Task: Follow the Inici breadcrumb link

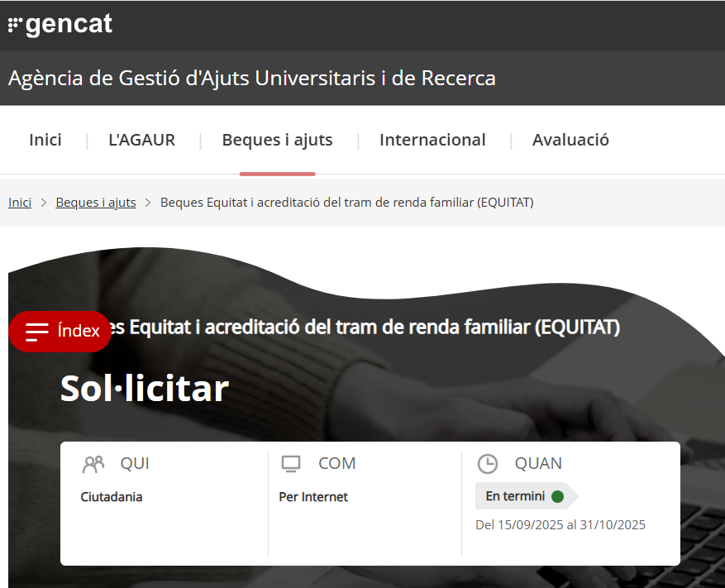Action: (x=20, y=203)
